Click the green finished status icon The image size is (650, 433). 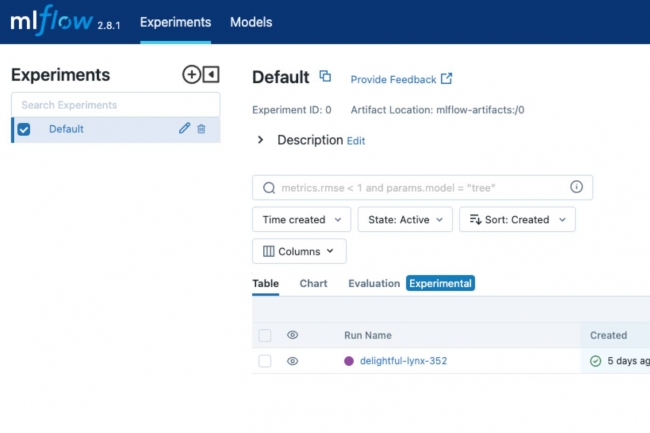[x=595, y=361]
